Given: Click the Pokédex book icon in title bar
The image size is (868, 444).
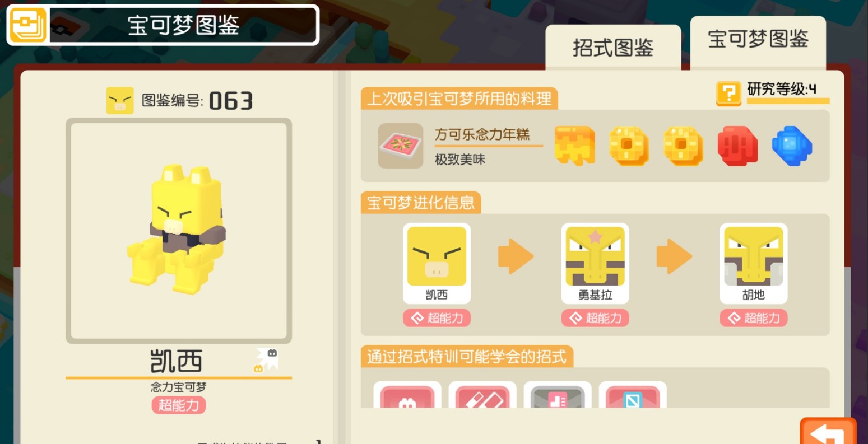Looking at the screenshot, I should click(28, 25).
